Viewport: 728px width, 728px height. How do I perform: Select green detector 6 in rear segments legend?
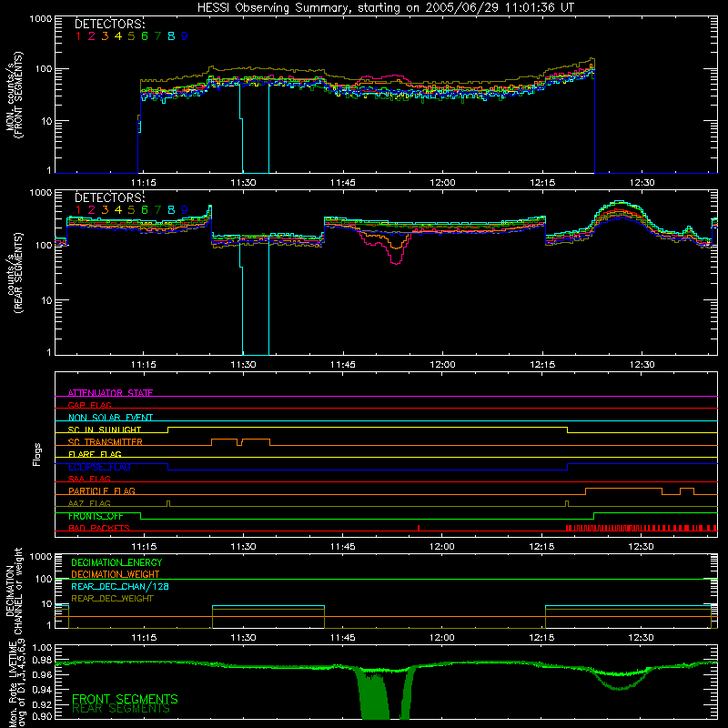145,210
